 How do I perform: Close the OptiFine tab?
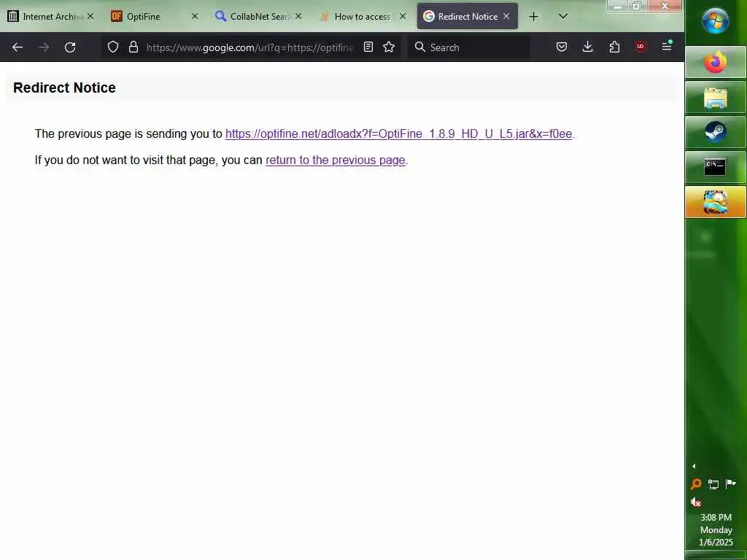point(194,16)
